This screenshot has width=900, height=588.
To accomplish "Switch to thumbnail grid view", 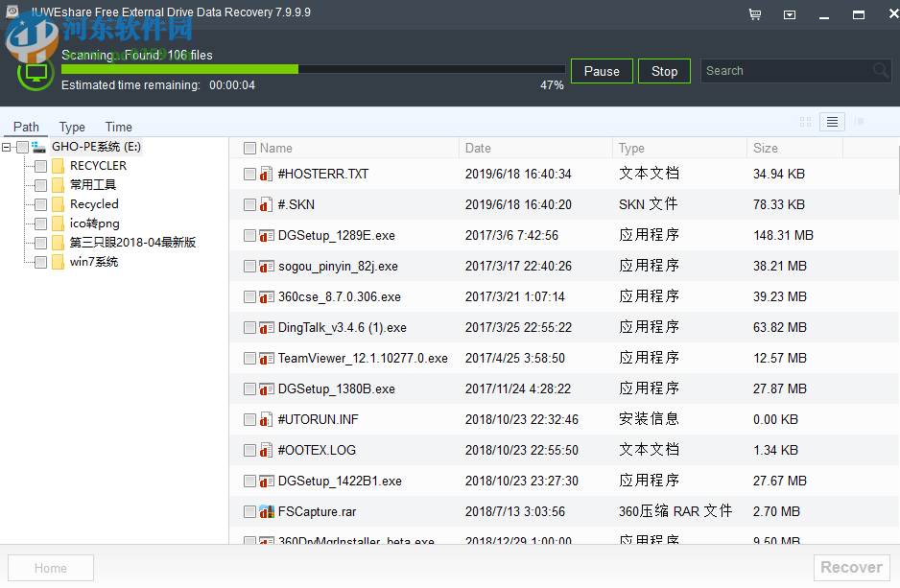I will coord(805,122).
